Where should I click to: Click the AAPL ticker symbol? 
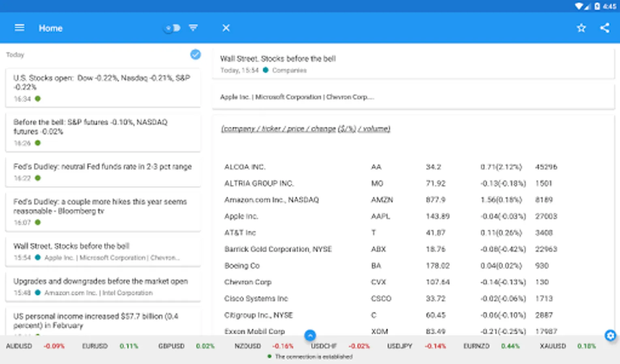click(381, 216)
